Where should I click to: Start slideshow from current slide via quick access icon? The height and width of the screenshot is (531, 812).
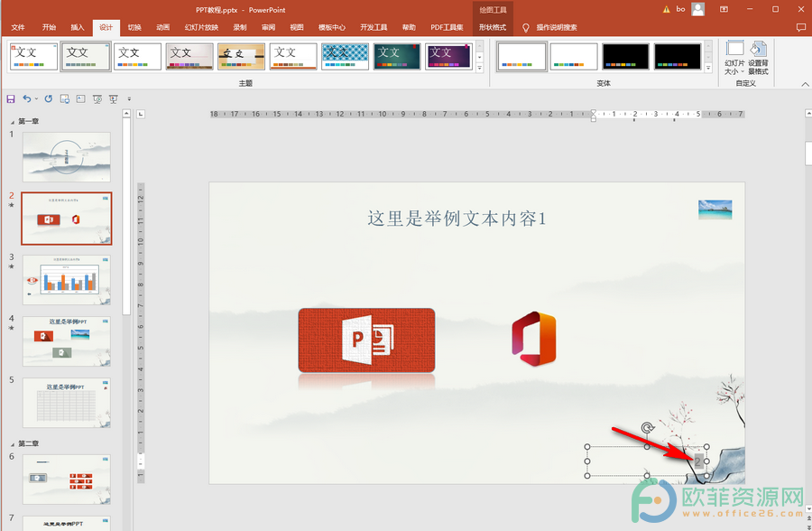coord(113,98)
